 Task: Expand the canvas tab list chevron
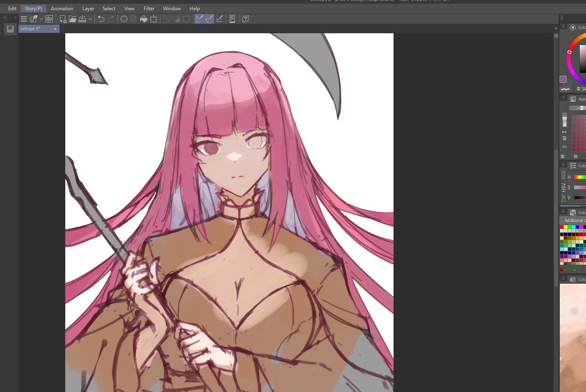(x=556, y=29)
